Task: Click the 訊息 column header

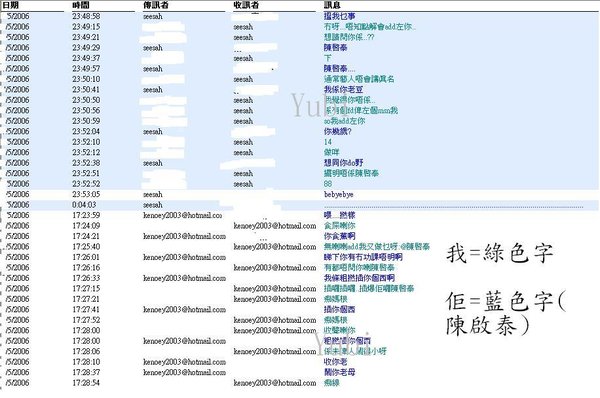Action: point(332,5)
